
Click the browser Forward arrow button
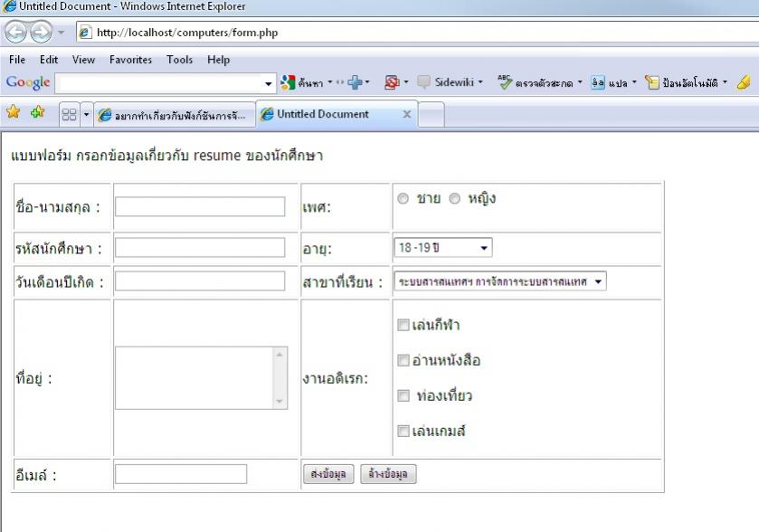point(41,33)
